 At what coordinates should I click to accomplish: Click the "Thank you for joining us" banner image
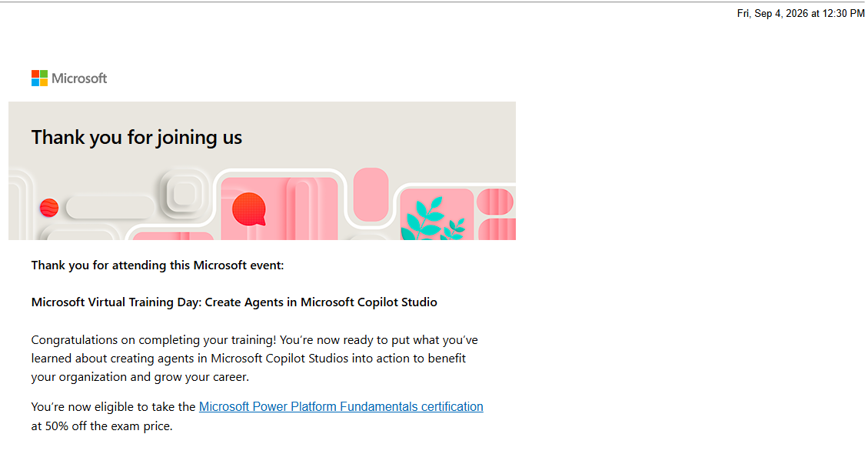coord(262,171)
